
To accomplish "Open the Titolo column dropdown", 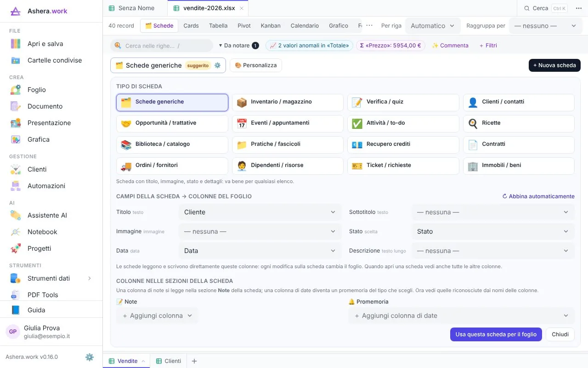I will tap(260, 212).
